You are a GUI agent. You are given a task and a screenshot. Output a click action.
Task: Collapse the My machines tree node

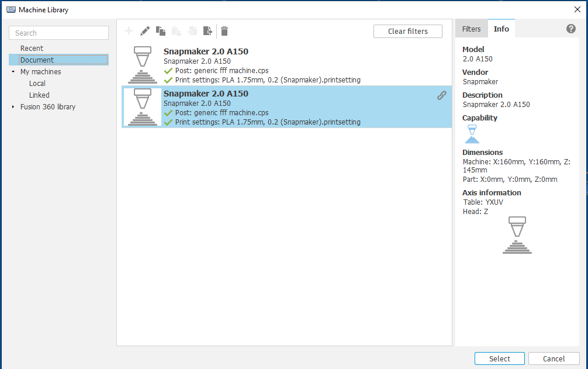click(13, 71)
